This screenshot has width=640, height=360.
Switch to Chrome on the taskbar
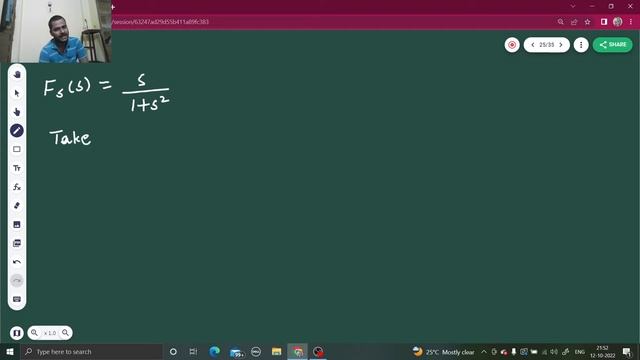[298, 351]
